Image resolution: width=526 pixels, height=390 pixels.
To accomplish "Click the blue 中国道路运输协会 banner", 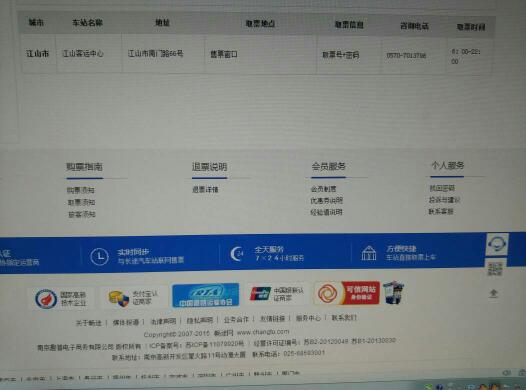I will [206, 295].
